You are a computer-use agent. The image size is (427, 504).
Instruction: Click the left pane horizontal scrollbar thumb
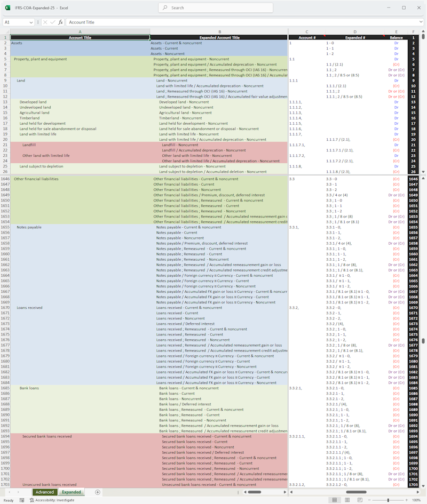255,492
